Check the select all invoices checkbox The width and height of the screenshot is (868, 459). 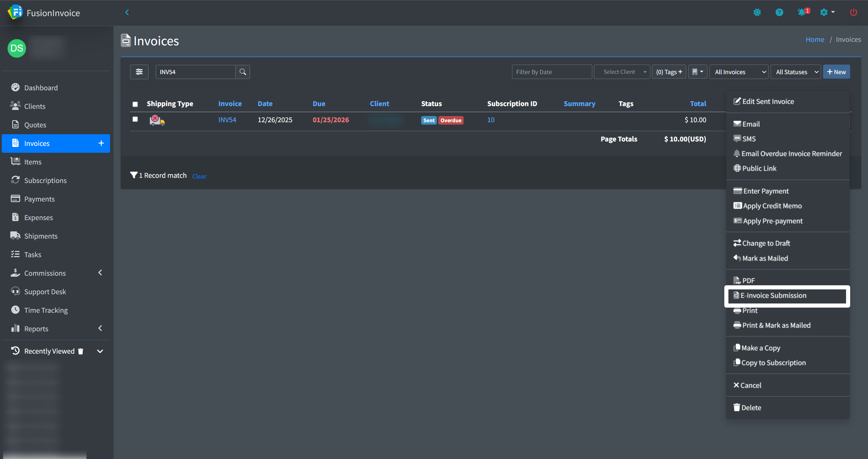(135, 104)
